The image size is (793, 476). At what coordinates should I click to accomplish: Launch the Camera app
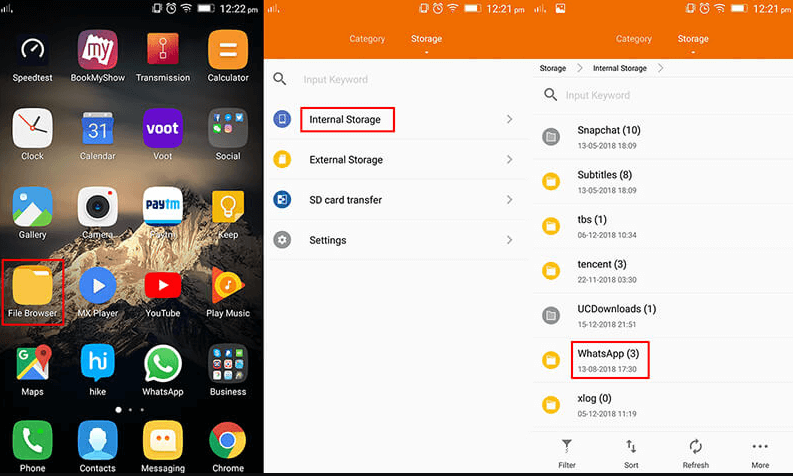[x=98, y=206]
